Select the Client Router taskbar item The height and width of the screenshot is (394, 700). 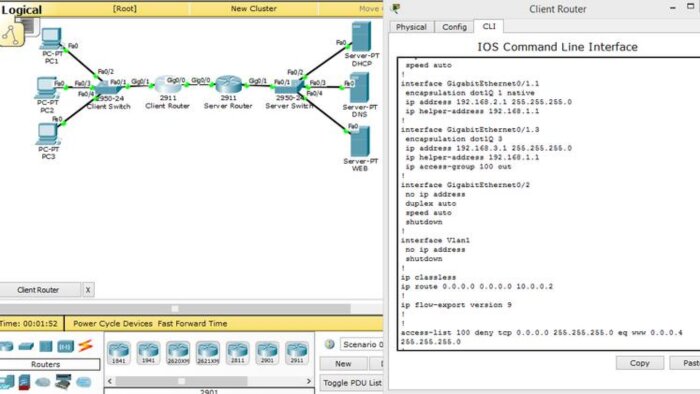[x=38, y=290]
